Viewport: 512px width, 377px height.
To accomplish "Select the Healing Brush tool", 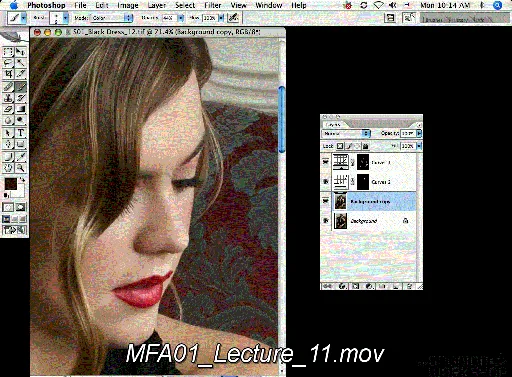I will 8,87.
